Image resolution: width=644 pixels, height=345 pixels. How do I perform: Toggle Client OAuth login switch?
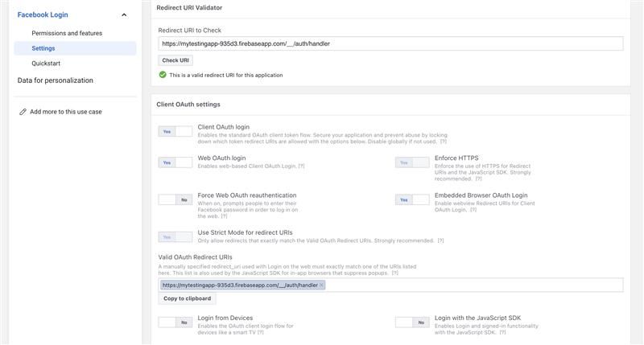[175, 132]
